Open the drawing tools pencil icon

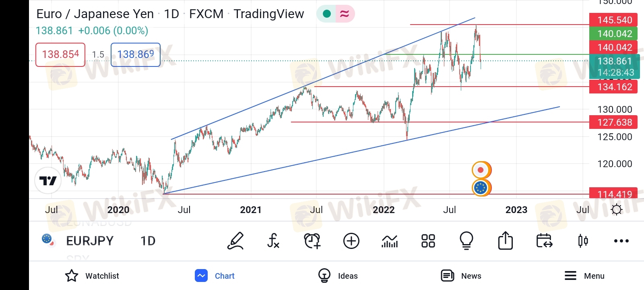[235, 241]
